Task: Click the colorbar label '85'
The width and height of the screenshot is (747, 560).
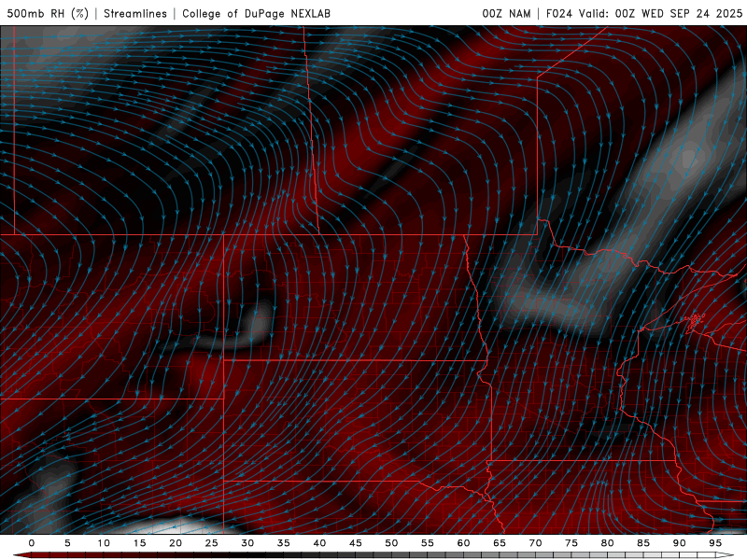Action: (643, 543)
